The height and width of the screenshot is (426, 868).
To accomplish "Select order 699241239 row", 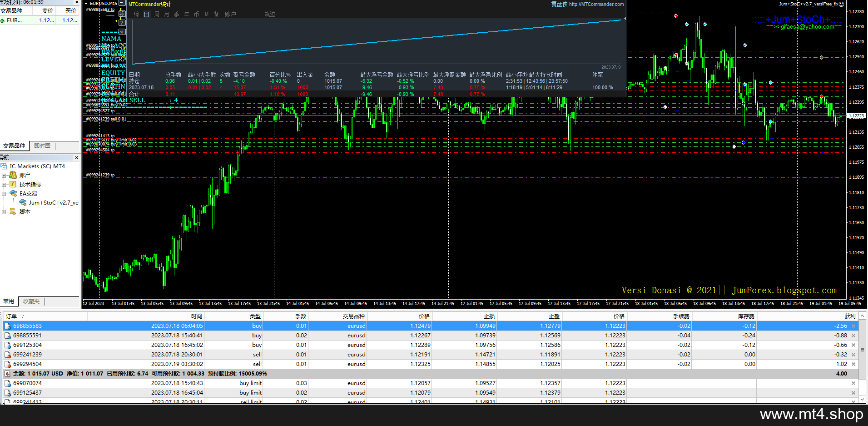I will tap(431, 355).
